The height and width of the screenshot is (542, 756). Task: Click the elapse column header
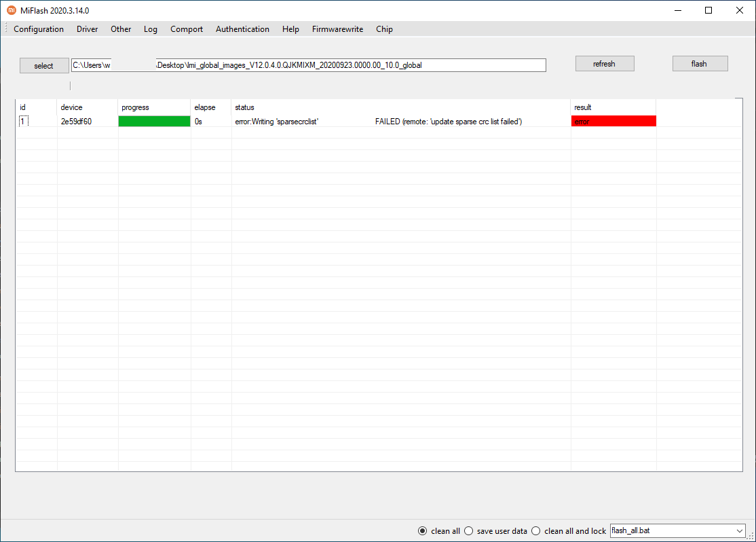211,107
